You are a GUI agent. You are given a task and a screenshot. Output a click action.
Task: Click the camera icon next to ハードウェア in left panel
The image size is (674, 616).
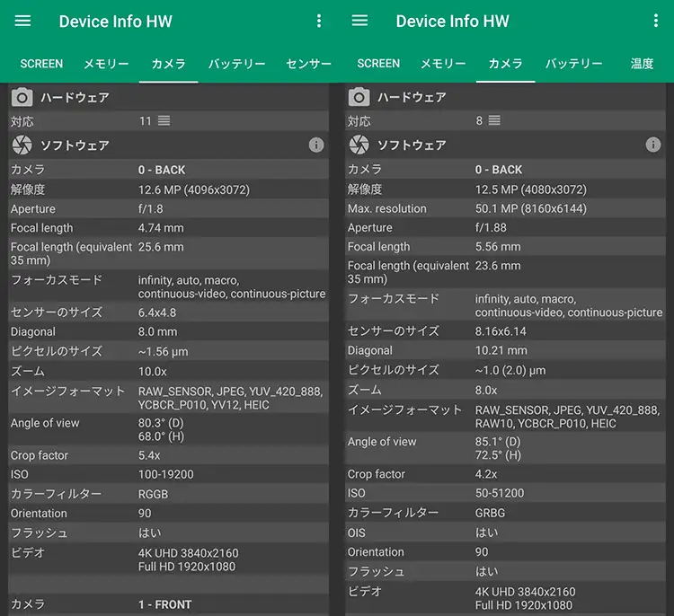(22, 97)
